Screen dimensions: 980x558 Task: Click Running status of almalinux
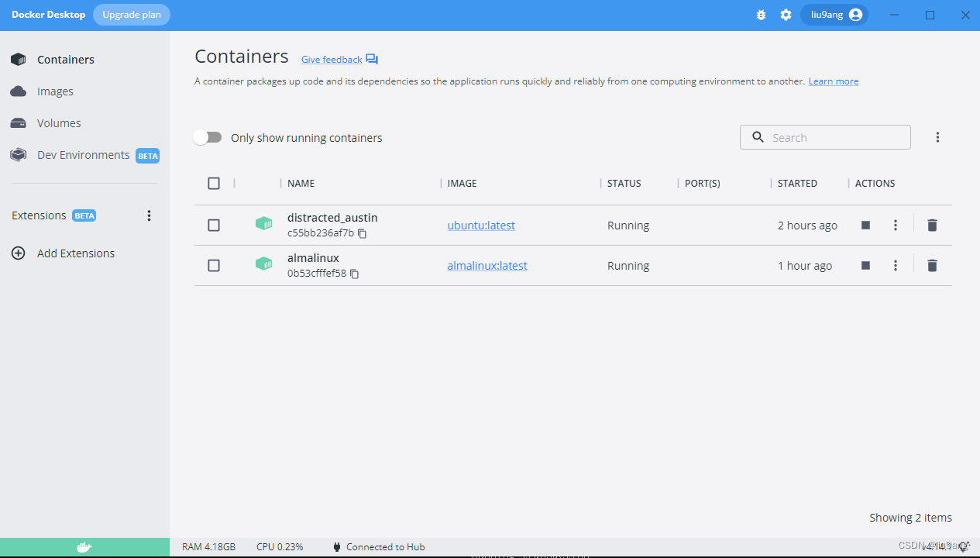(628, 266)
